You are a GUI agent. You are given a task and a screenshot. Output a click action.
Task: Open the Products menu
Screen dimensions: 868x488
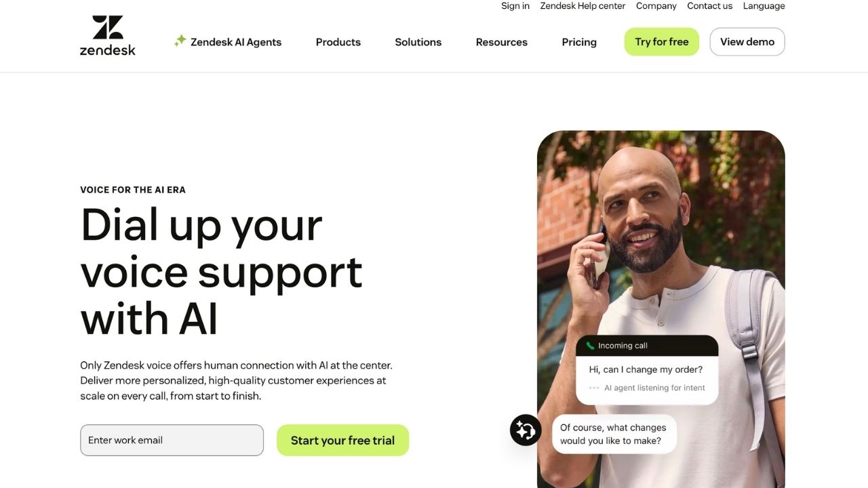pos(338,42)
